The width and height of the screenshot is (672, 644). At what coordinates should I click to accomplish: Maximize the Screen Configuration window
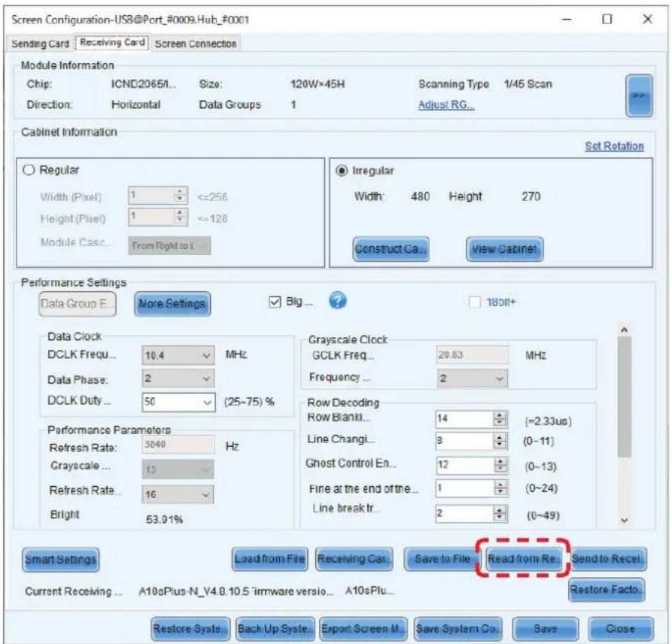click(607, 19)
